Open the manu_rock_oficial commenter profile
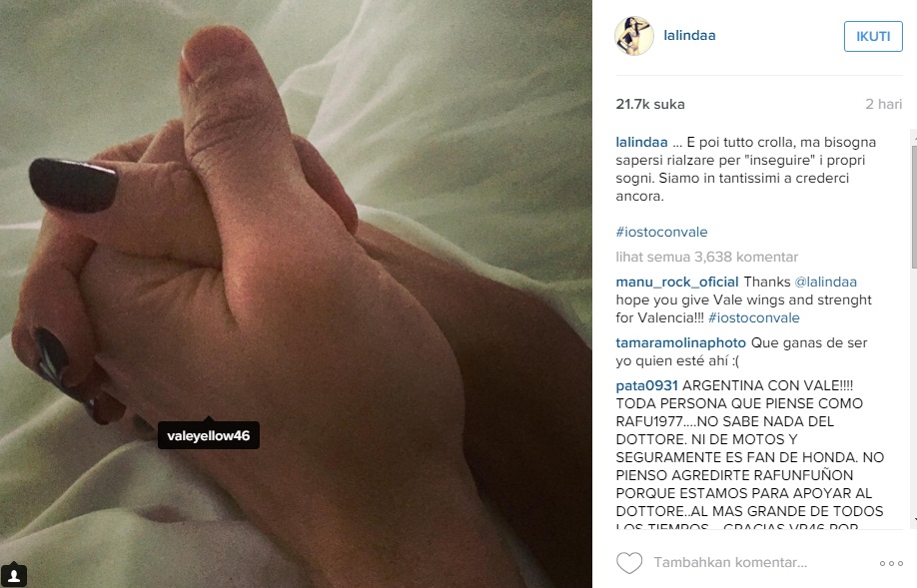The image size is (917, 588). [x=677, y=283]
